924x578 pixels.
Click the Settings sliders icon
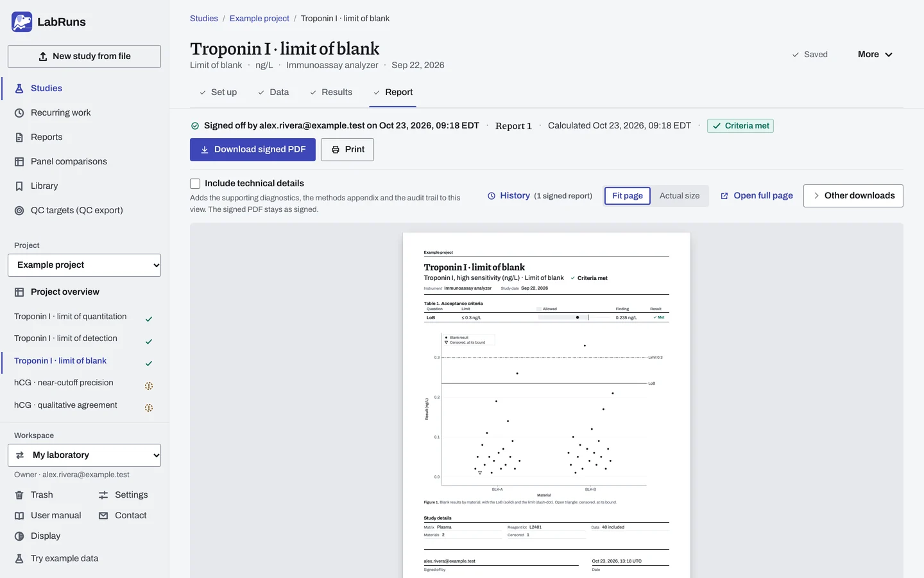(103, 495)
